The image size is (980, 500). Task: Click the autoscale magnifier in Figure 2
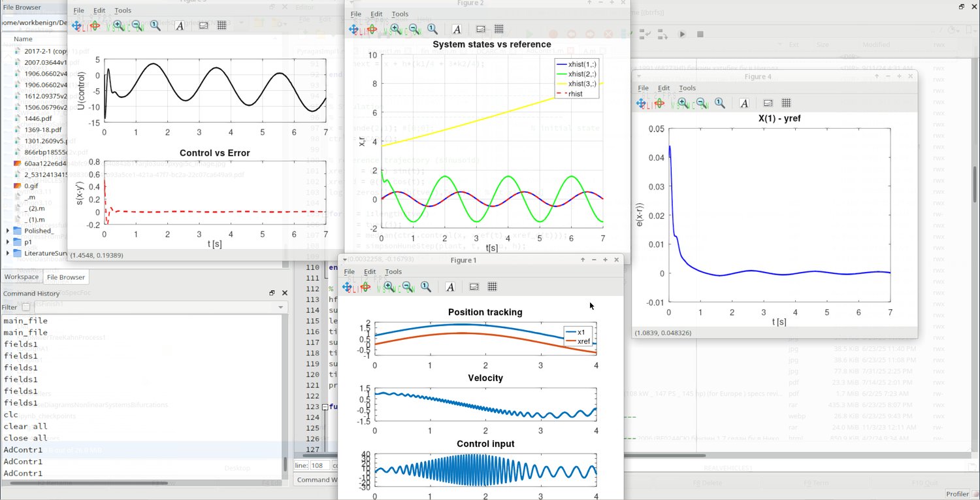(x=433, y=29)
